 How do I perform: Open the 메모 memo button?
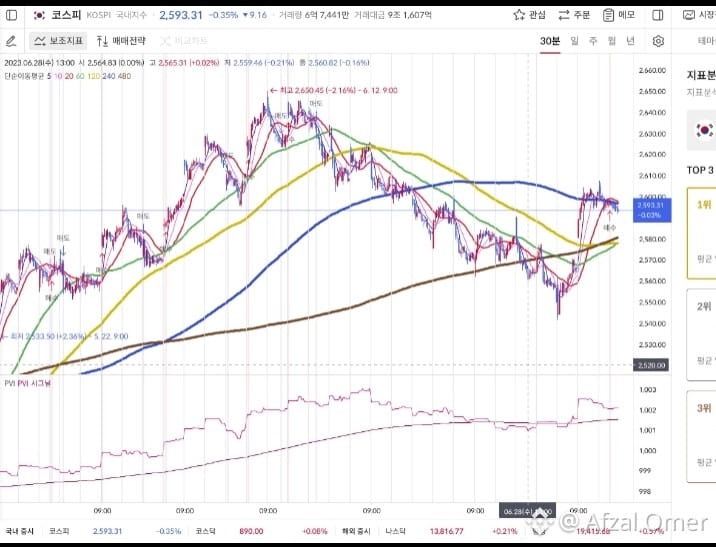(619, 15)
